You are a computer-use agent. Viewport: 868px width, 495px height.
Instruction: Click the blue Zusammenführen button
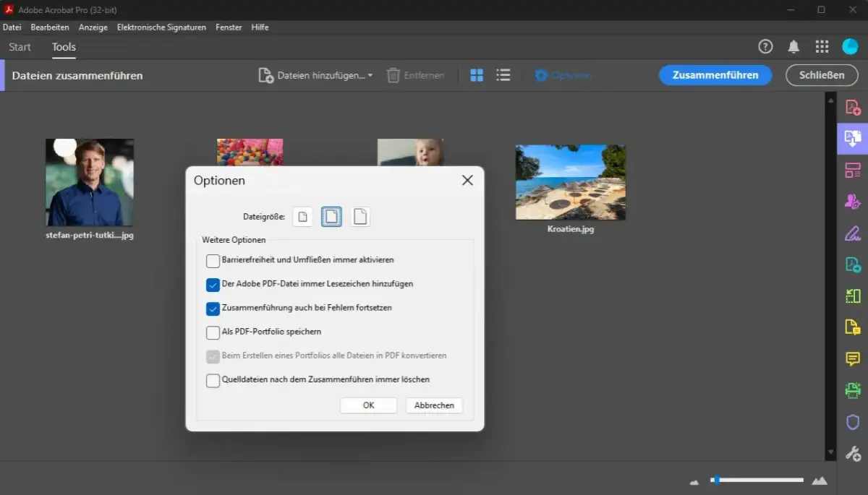715,75
